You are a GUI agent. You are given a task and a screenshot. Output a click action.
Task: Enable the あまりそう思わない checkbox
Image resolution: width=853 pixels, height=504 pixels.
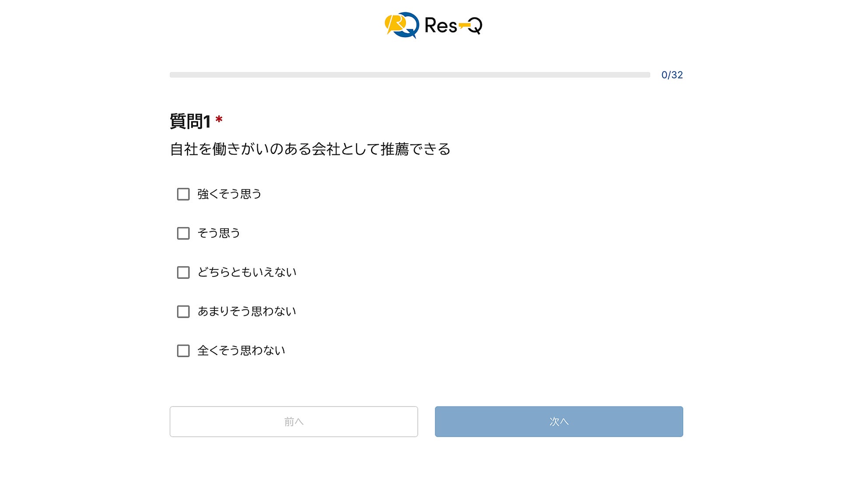[183, 311]
